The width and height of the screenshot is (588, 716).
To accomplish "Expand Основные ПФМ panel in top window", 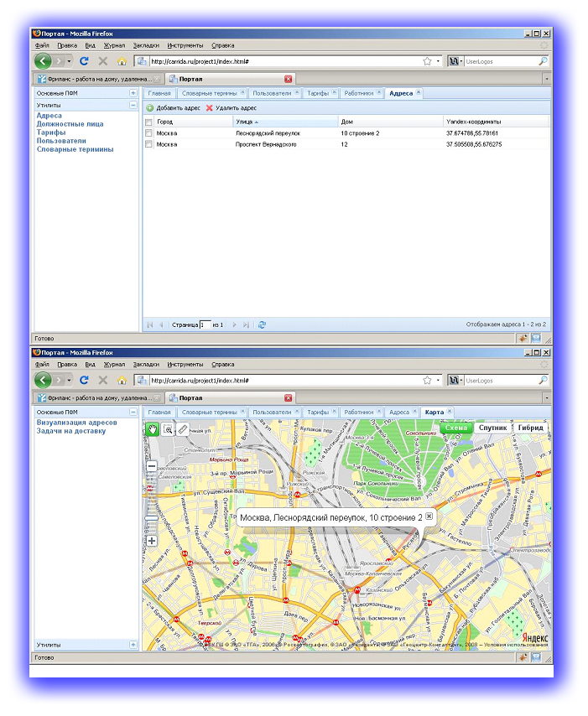I will [x=133, y=93].
